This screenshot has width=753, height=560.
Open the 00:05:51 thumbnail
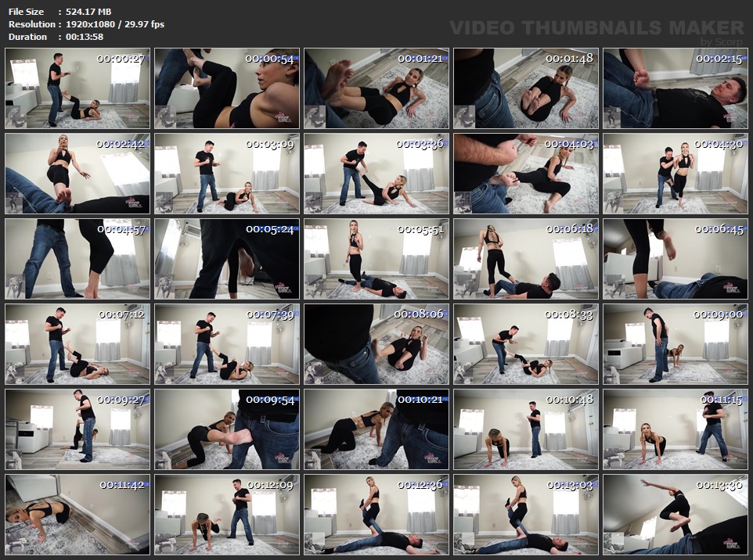[x=376, y=259]
